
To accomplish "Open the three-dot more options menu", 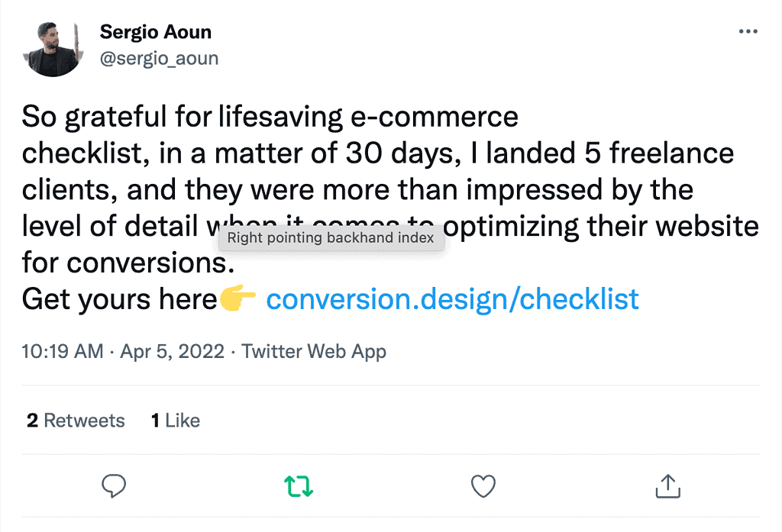I will coord(747,32).
